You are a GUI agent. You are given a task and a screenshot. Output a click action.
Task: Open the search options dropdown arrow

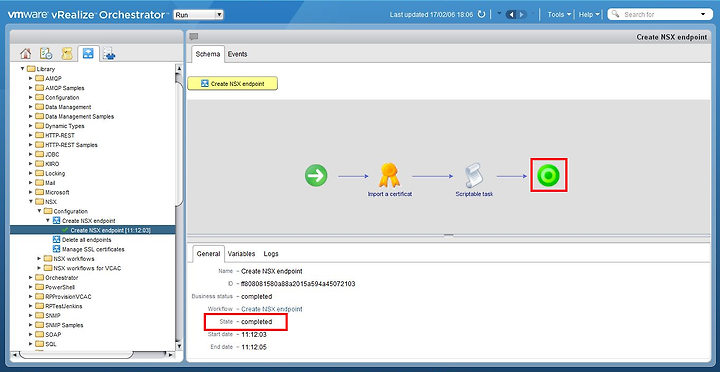703,15
